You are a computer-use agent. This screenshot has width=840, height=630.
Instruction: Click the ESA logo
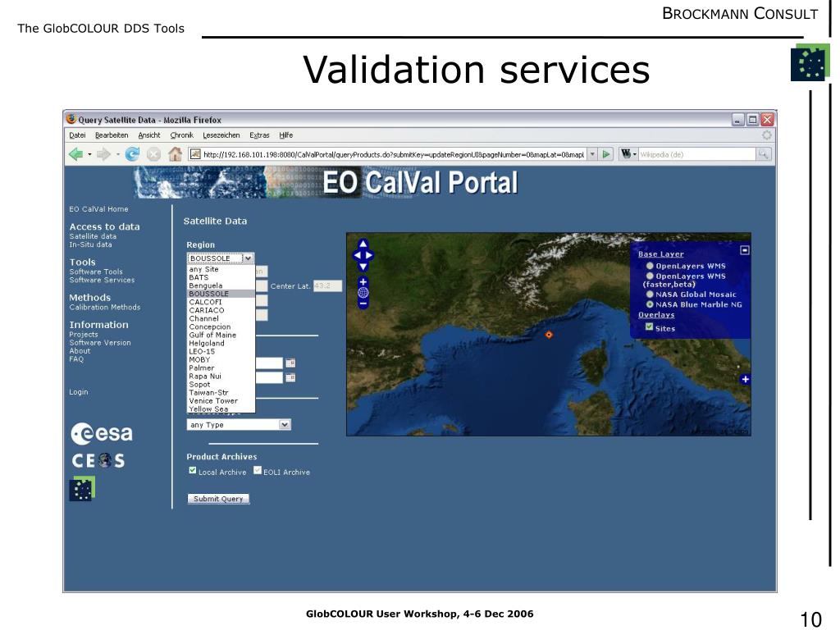pyautogui.click(x=102, y=433)
